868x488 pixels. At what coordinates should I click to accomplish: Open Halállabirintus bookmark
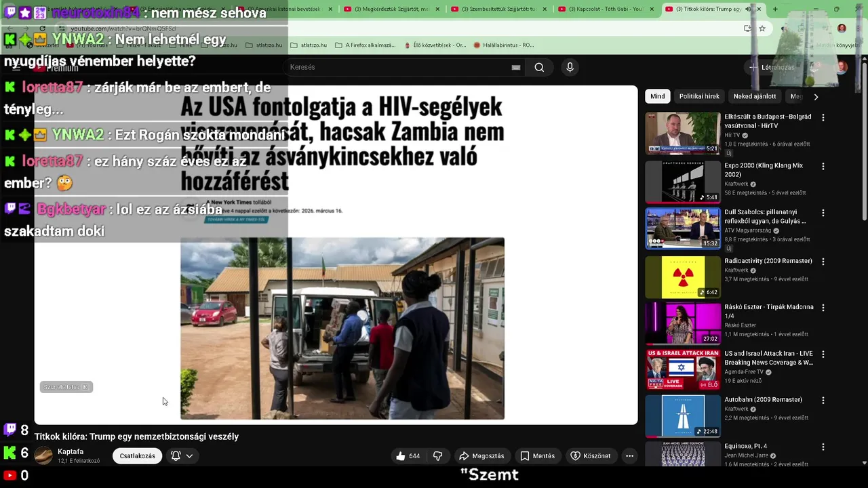pyautogui.click(x=504, y=45)
